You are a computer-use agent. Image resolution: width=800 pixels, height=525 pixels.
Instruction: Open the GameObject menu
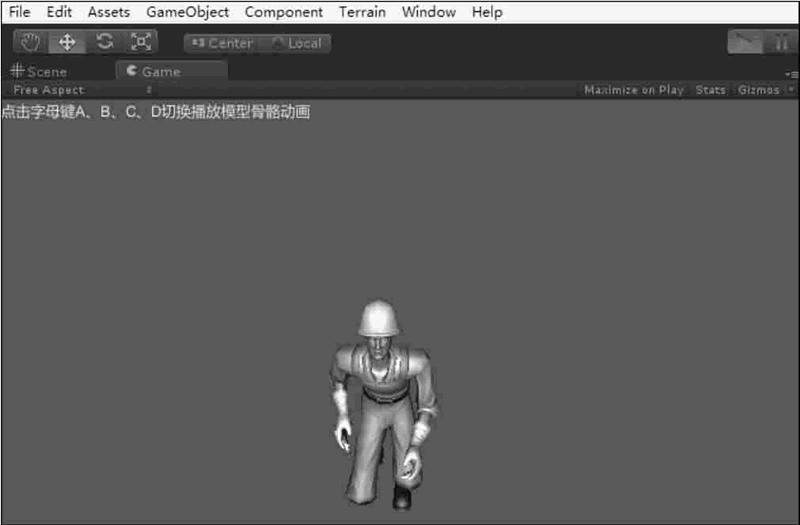tap(187, 12)
